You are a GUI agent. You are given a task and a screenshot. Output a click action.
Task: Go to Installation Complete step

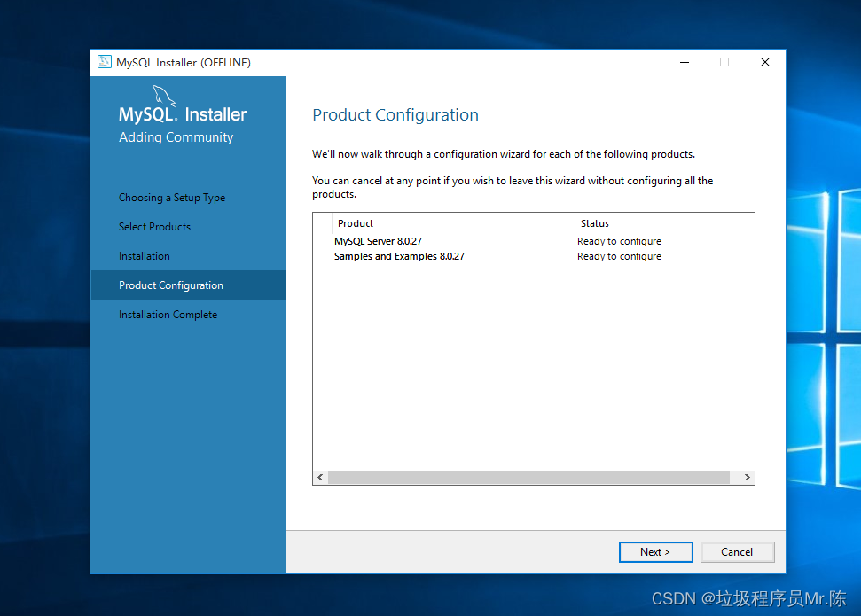168,315
